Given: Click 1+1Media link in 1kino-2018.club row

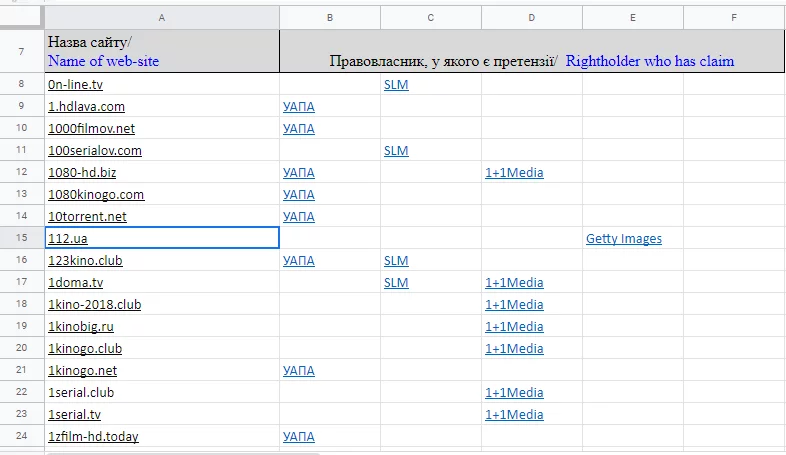Looking at the screenshot, I should pos(514,306).
